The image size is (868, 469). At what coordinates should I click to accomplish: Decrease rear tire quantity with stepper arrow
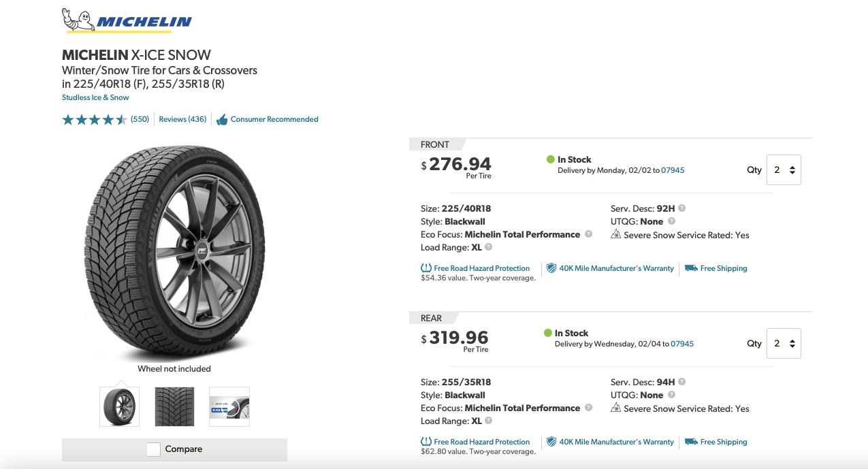(x=791, y=347)
